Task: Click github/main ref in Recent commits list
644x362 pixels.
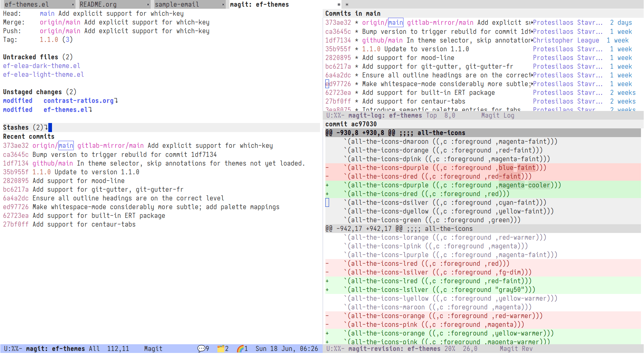Action: point(53,163)
